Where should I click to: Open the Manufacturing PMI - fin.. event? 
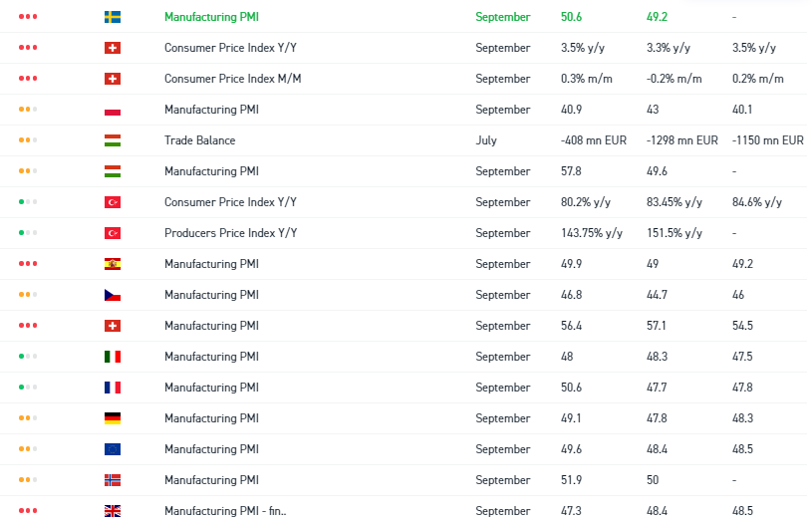coord(225,511)
